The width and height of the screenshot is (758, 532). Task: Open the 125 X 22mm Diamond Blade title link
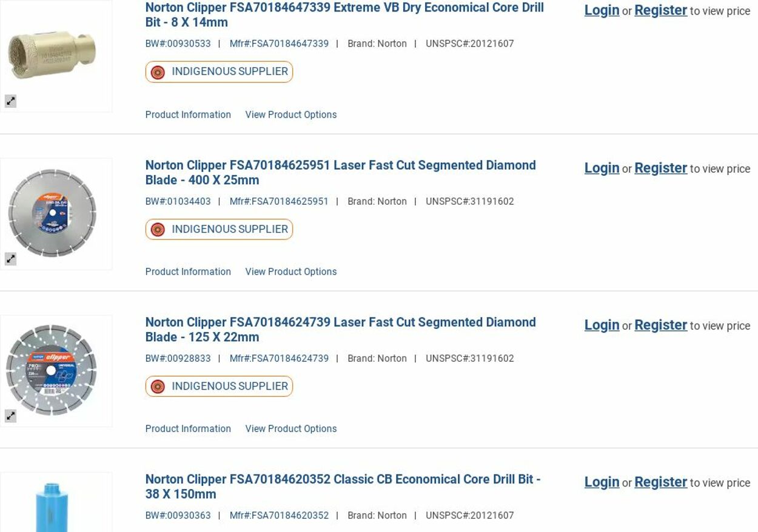340,329
